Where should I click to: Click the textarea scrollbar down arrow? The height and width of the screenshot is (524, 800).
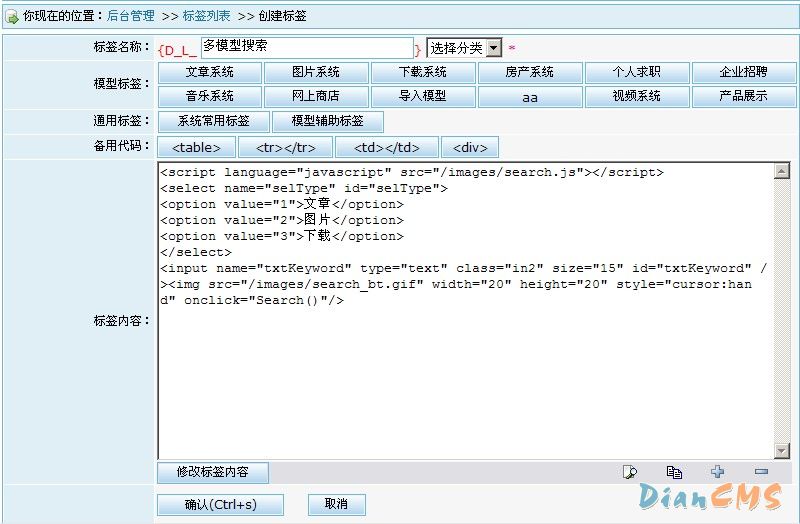pyautogui.click(x=782, y=451)
